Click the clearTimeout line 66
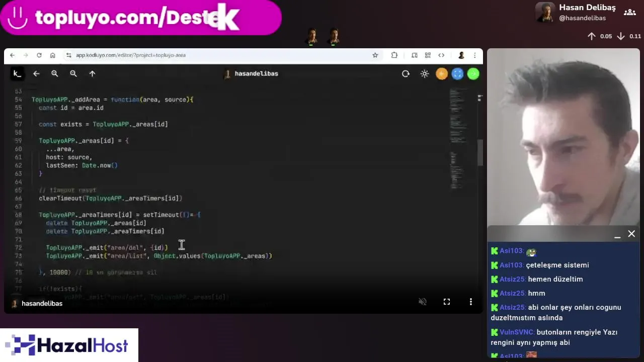This screenshot has width=644, height=362. tap(111, 199)
